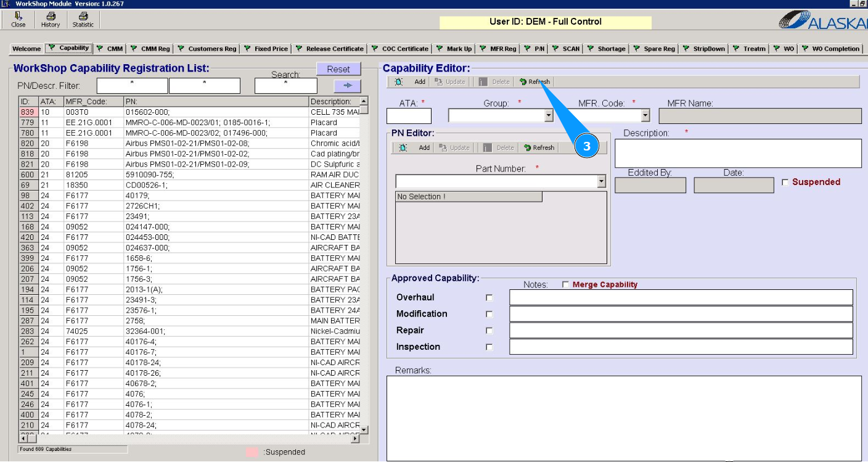Tick the Suspended checkbox
868x462 pixels.
785,183
